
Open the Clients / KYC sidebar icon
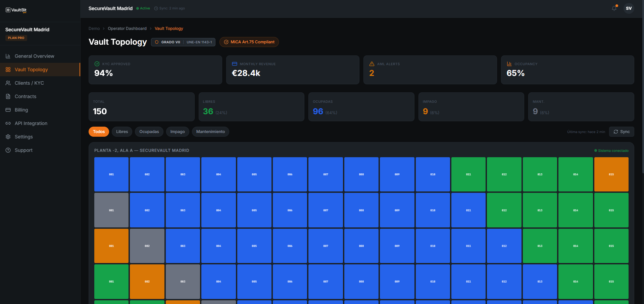pyautogui.click(x=8, y=83)
